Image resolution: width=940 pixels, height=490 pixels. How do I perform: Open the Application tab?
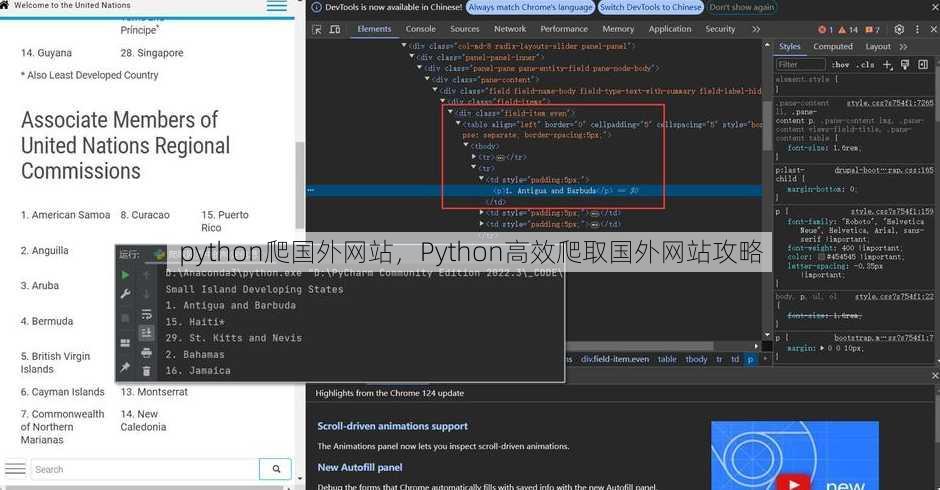670,29
